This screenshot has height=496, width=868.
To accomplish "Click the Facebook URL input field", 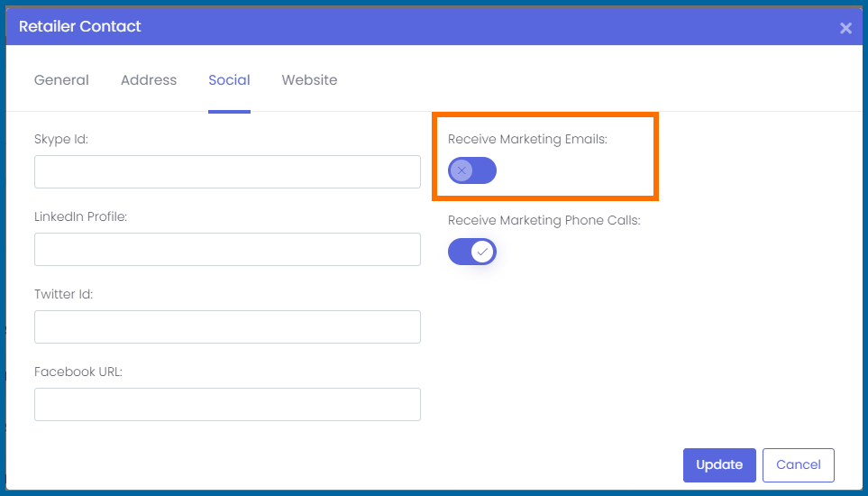I will click(x=227, y=404).
